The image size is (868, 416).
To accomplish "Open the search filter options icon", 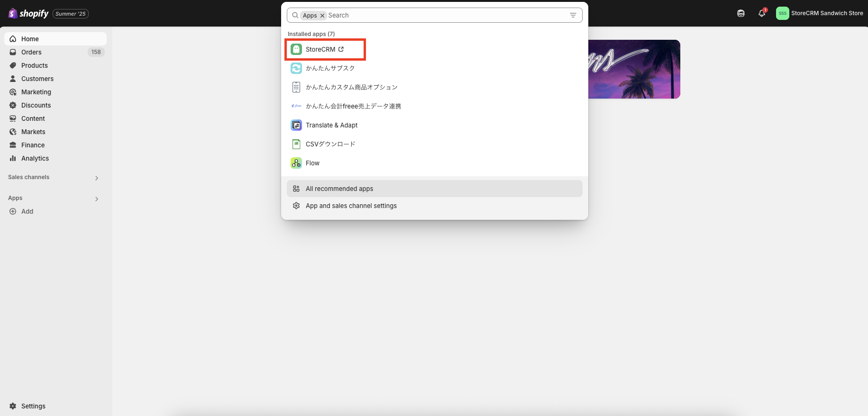I will click(x=573, y=15).
